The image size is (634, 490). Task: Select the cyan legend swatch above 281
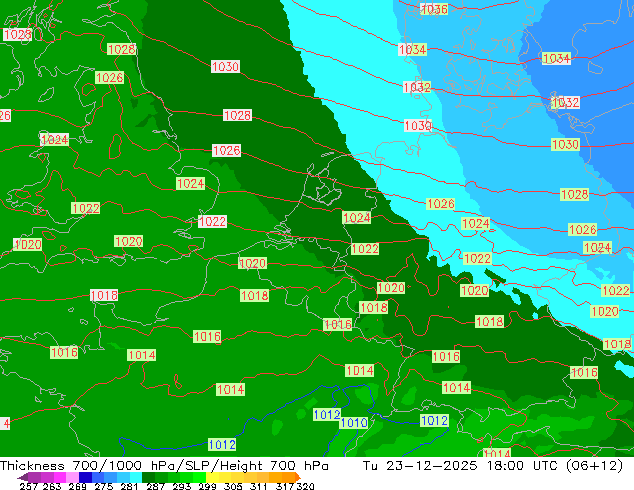pyautogui.click(x=136, y=478)
